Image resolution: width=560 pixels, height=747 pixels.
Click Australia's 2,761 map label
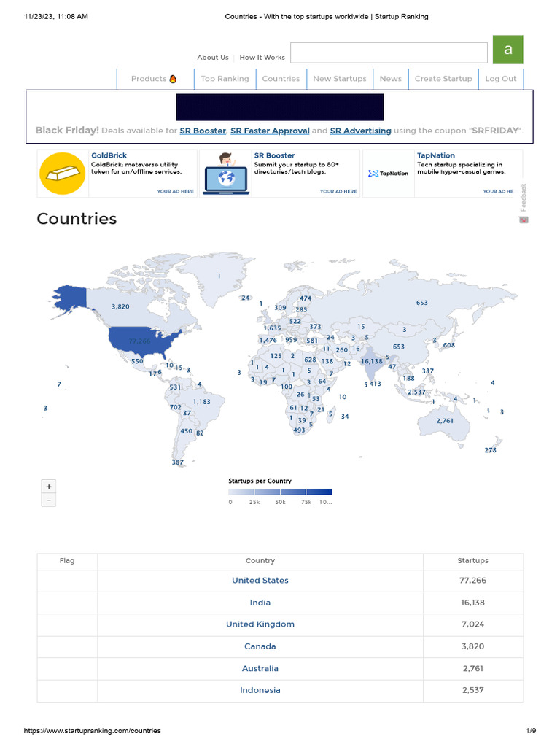click(445, 421)
